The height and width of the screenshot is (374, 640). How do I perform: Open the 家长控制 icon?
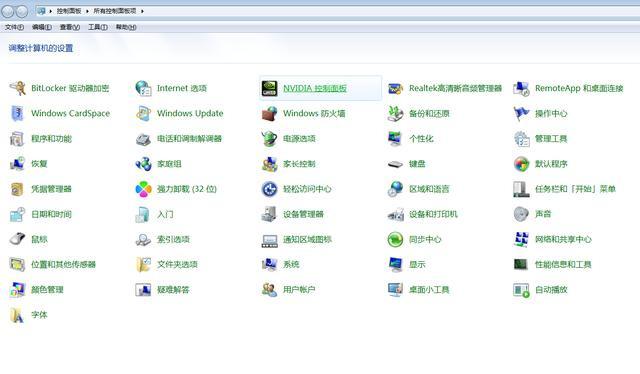pos(269,164)
